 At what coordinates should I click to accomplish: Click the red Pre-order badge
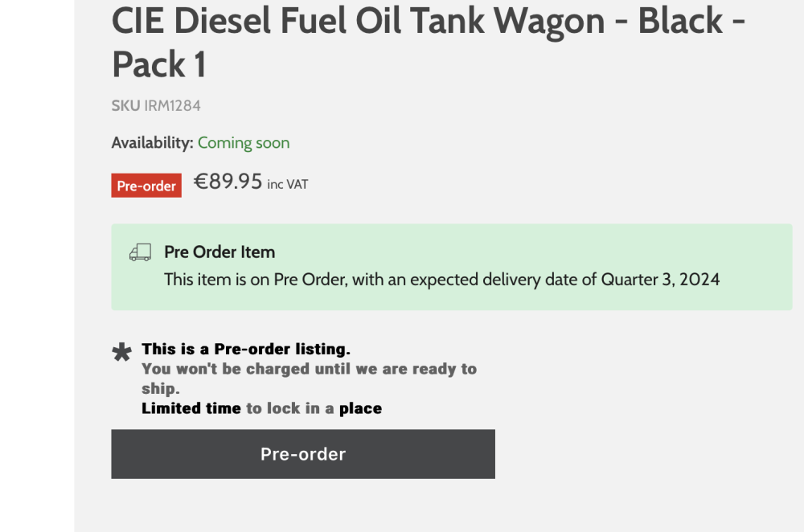pos(146,186)
